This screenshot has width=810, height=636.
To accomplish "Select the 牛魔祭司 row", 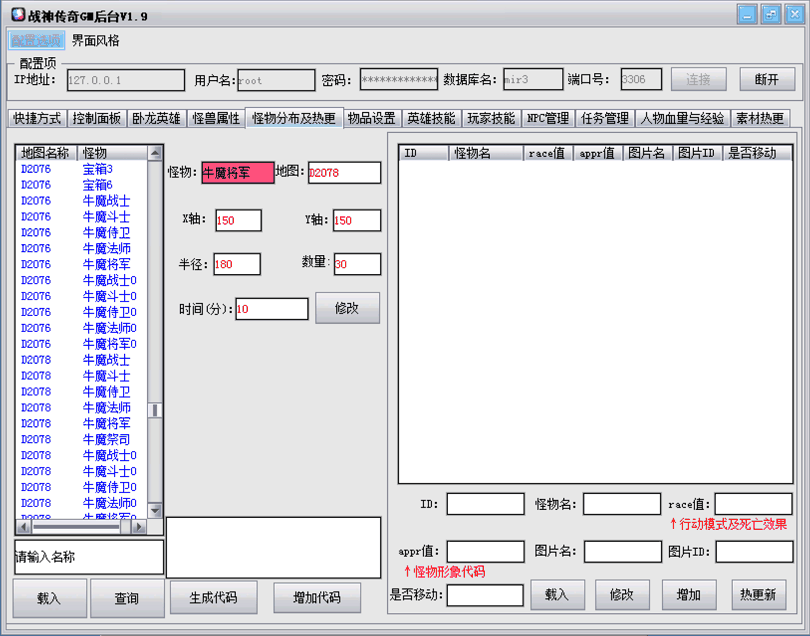I will click(x=83, y=440).
